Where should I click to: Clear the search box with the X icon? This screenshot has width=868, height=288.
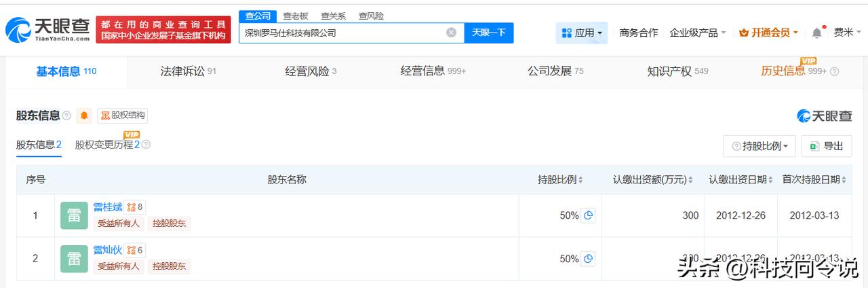pyautogui.click(x=451, y=33)
